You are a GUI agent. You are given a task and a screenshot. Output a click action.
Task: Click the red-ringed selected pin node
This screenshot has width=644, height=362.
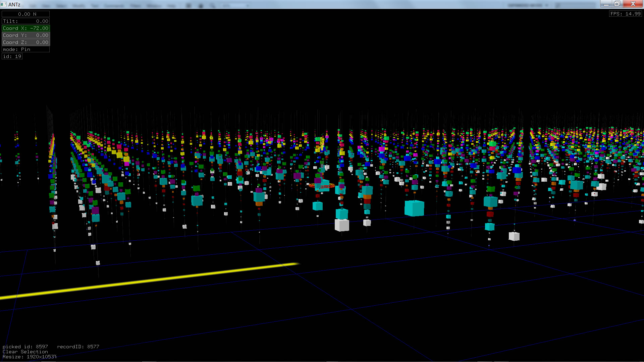coord(322,185)
